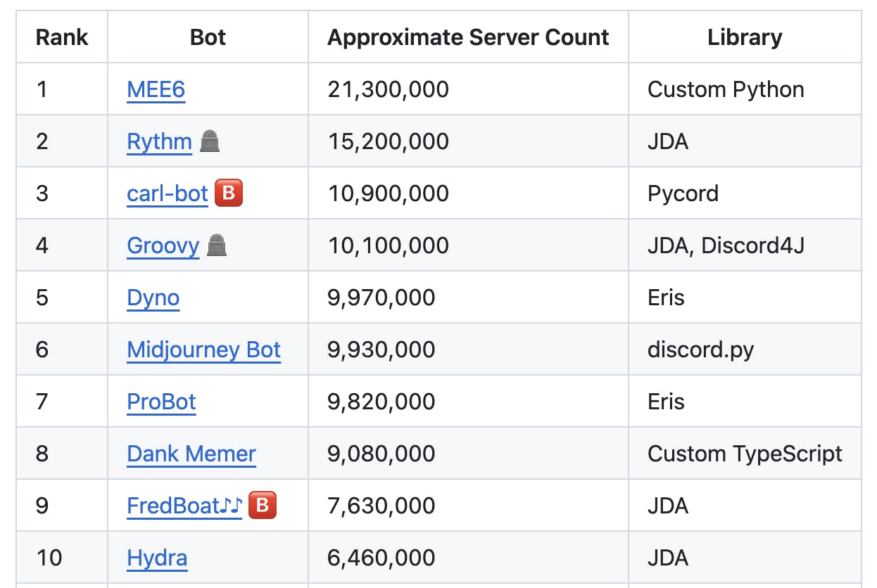Visit the Dyno bot link
Viewport: 877px width, 588px height.
(x=153, y=298)
